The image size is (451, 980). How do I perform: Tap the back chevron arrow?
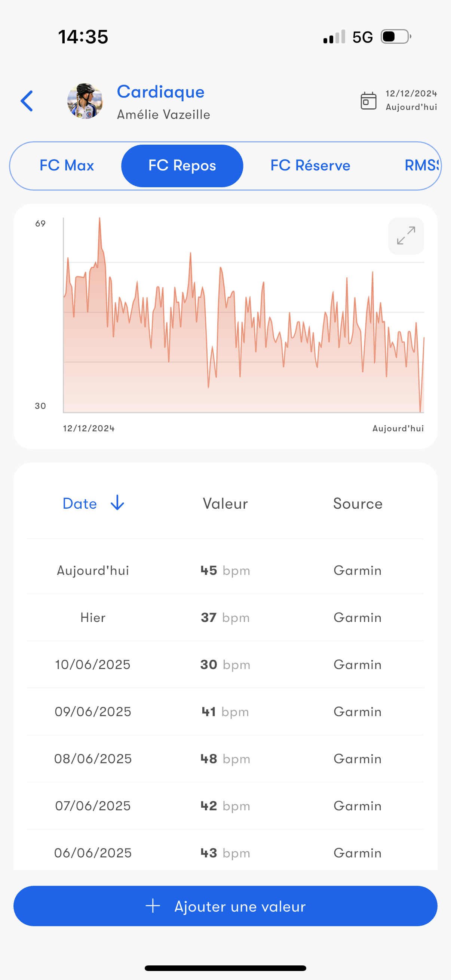(x=27, y=101)
